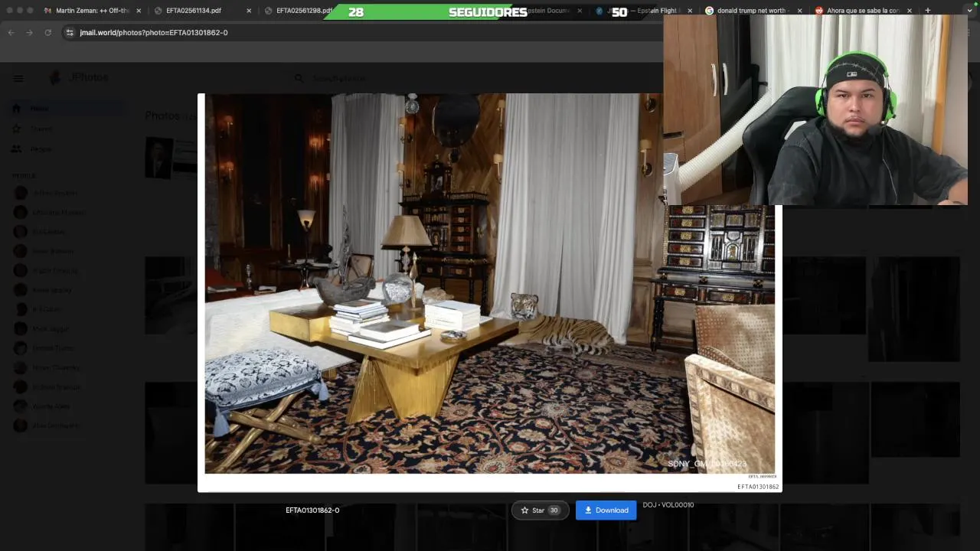Open the JPhotos hamburger menu
Viewport: 980px width, 551px height.
coord(18,78)
